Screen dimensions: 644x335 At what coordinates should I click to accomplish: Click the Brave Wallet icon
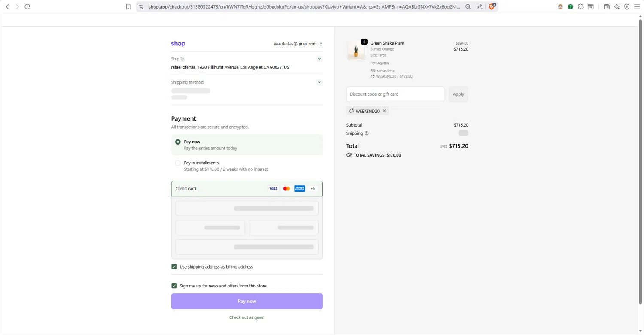[607, 7]
